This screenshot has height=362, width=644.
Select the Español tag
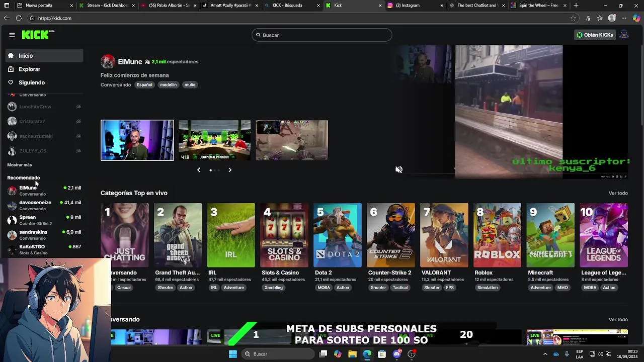click(144, 85)
